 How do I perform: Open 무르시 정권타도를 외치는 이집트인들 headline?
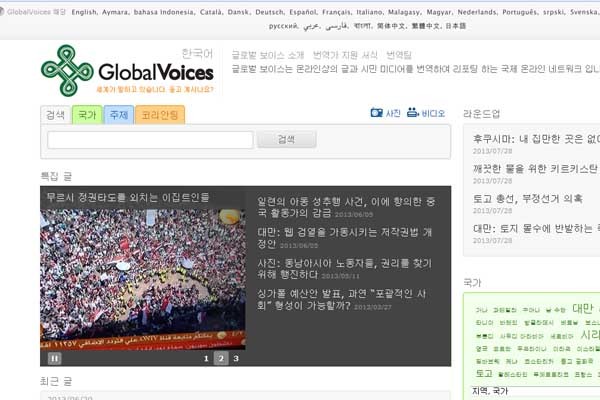[128, 198]
